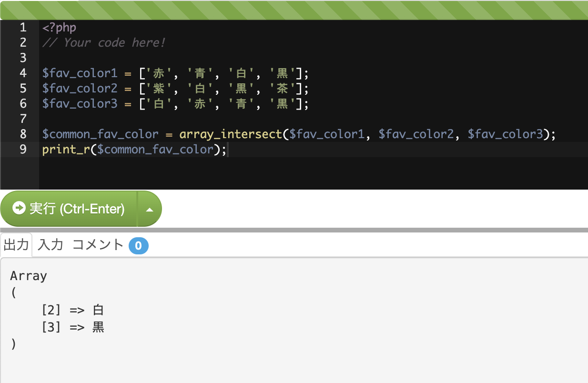Screen dimensions: 588x383
Task: Switch to the 出力 tab
Action: tap(16, 245)
